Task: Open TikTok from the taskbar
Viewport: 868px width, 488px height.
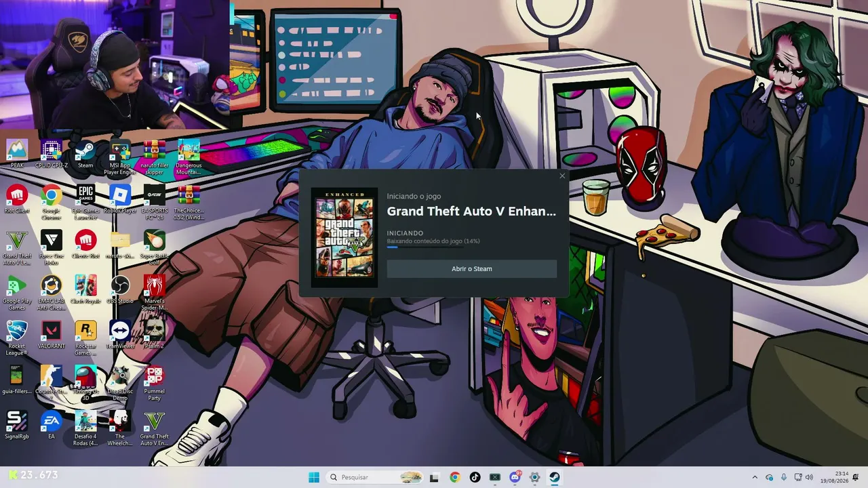Action: [475, 477]
